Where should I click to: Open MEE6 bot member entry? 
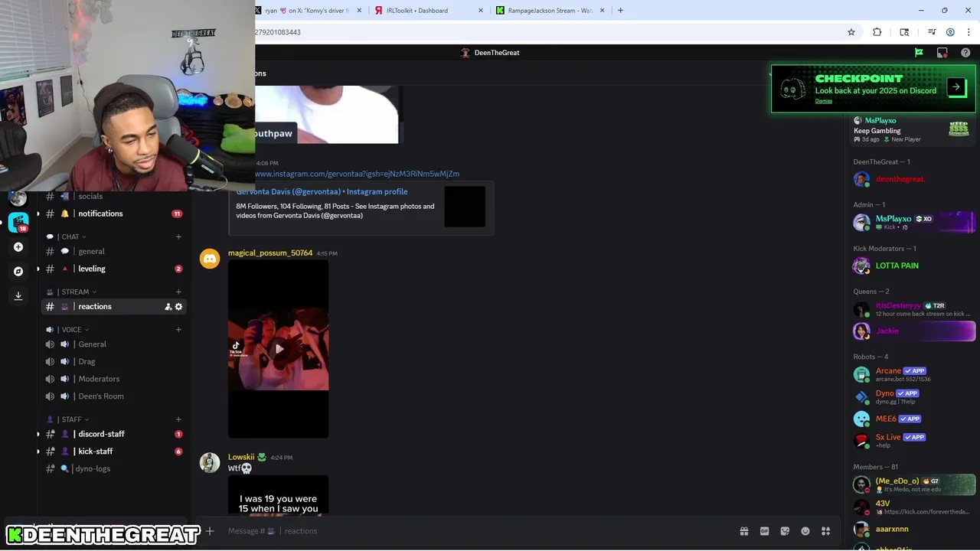pyautogui.click(x=913, y=419)
